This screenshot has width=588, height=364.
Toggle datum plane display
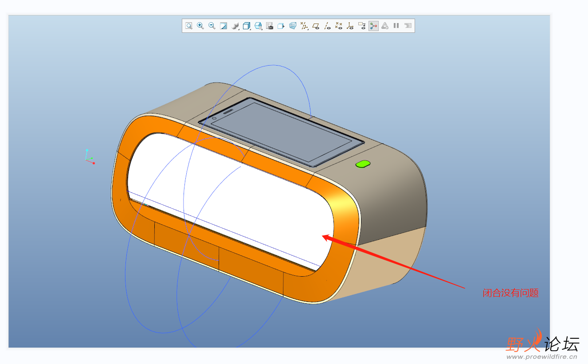[x=316, y=26]
